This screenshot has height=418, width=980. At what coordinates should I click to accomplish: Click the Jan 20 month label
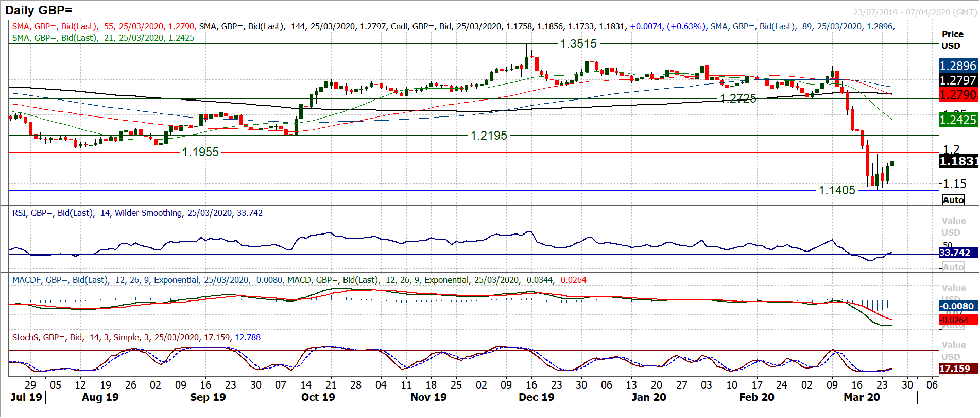648,397
